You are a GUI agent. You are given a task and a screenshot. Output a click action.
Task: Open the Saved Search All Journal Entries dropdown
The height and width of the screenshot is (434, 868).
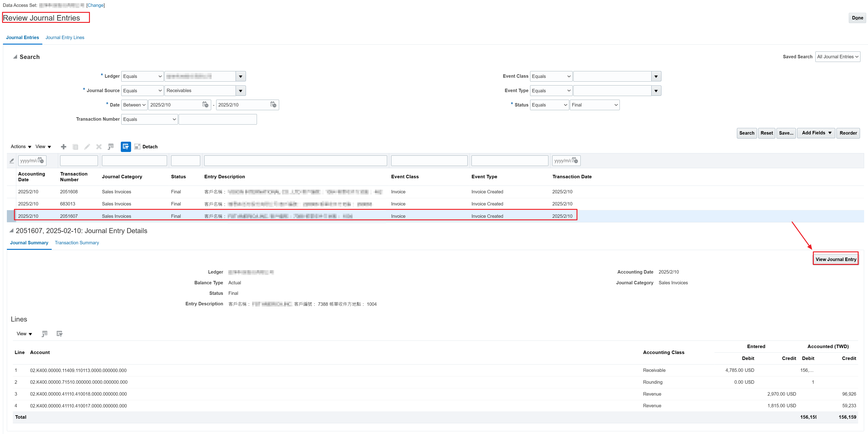[x=838, y=57]
